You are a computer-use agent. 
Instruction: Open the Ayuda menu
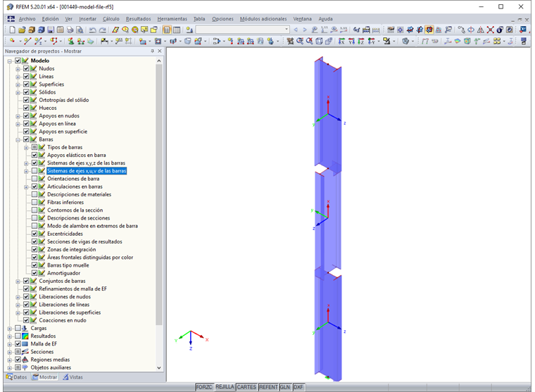click(325, 19)
